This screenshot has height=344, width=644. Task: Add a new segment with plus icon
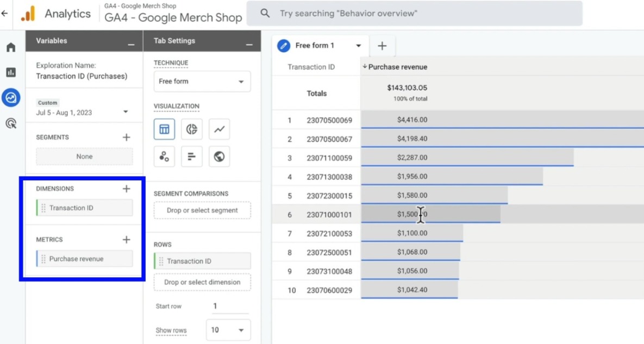tap(127, 137)
